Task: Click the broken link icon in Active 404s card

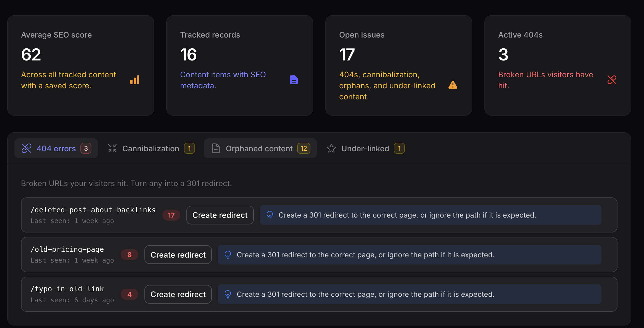Action: (x=612, y=80)
